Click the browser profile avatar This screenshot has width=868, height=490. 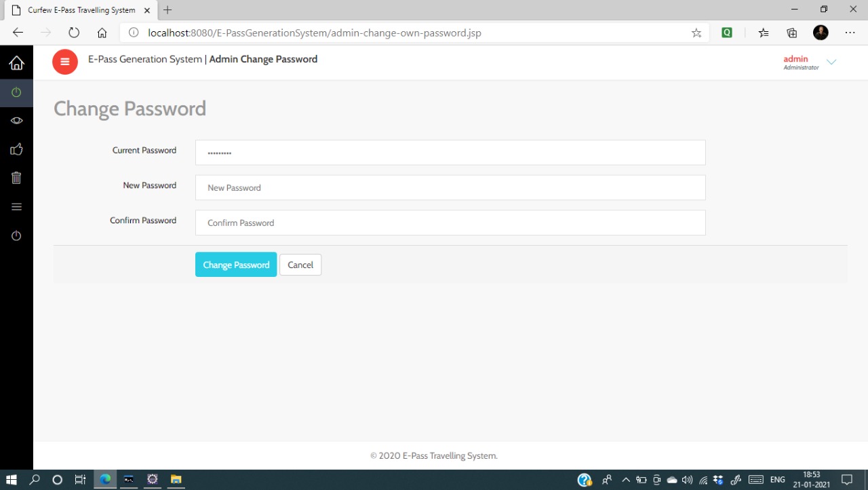tap(821, 33)
